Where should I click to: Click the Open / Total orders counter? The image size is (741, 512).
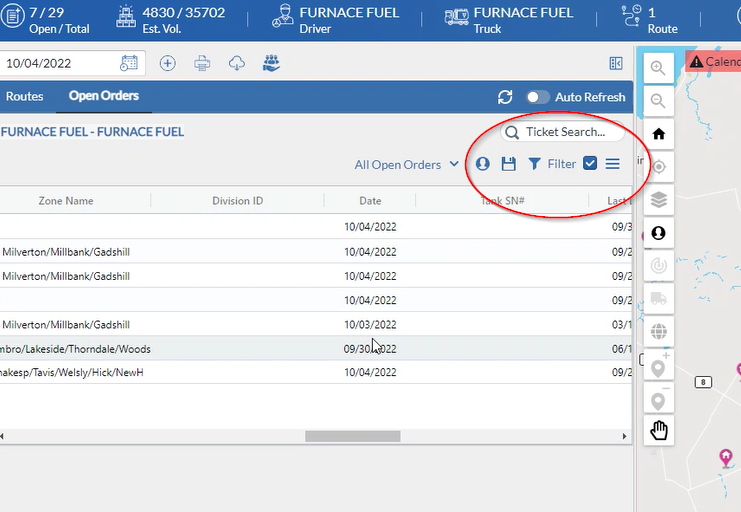[45, 20]
